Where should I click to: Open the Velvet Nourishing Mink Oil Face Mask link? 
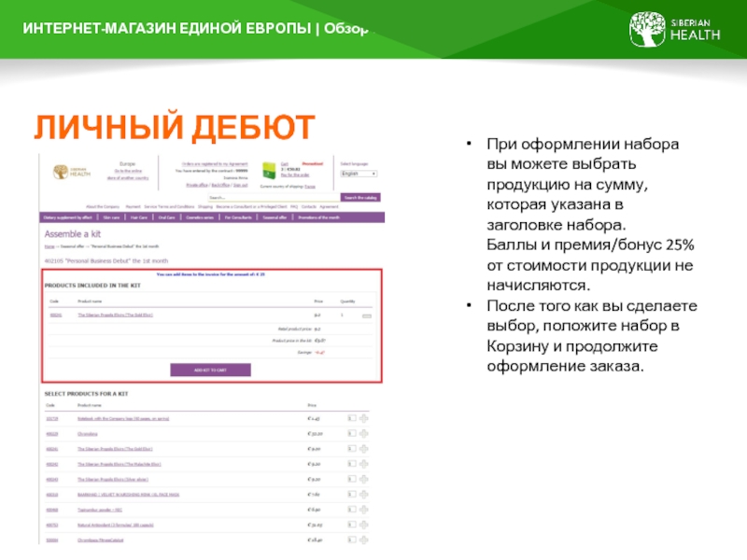(x=129, y=495)
